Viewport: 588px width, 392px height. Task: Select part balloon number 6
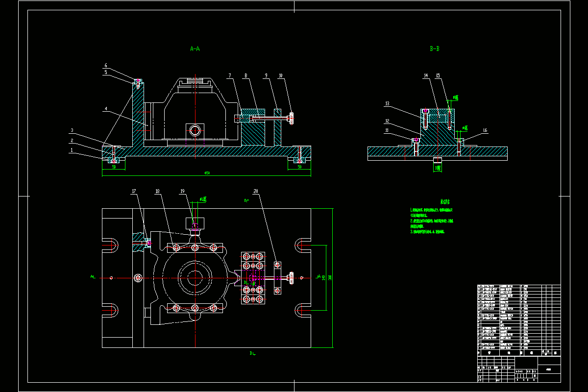[x=105, y=65]
